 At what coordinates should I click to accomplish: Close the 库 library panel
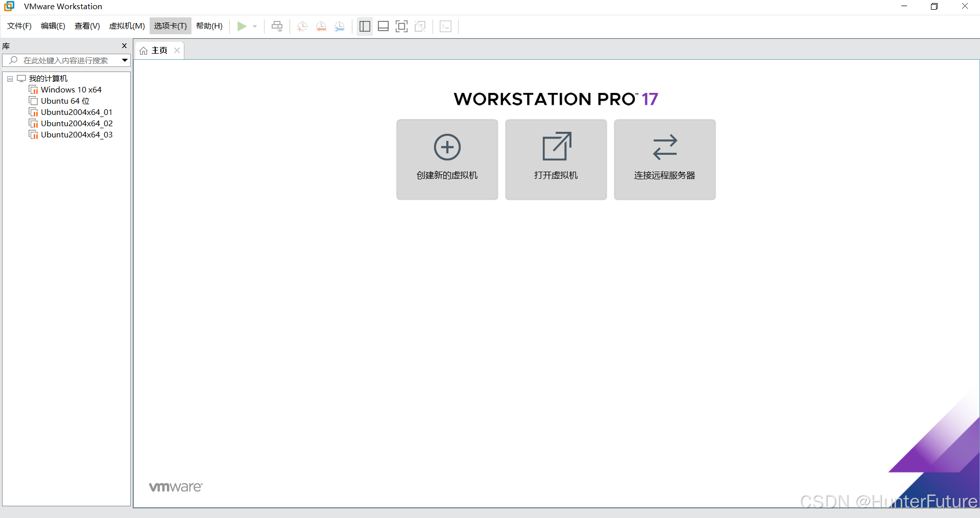tap(124, 46)
